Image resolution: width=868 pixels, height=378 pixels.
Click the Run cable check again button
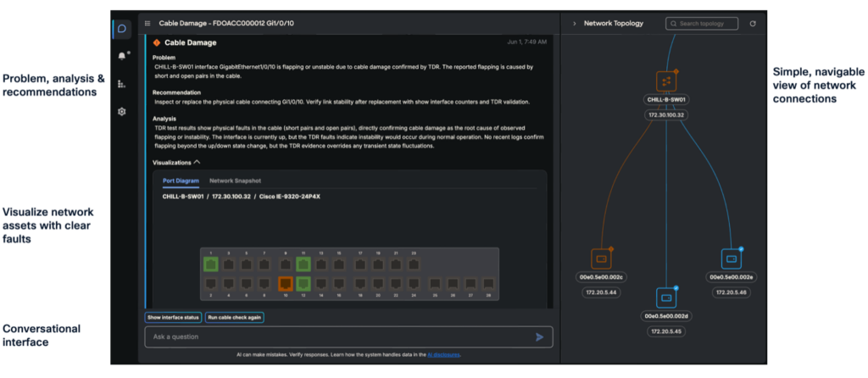[x=235, y=318]
